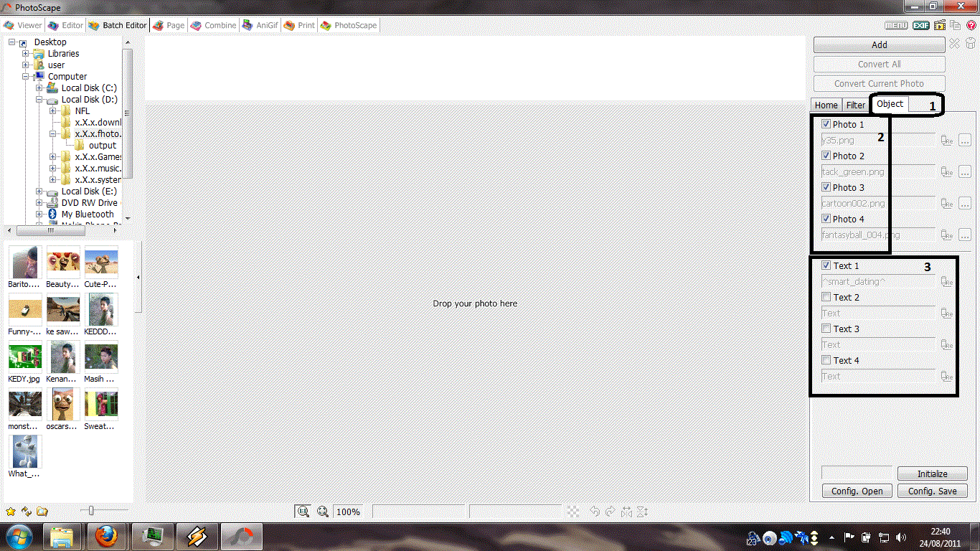Open the AniGif tab
The image size is (980, 551).
click(x=261, y=25)
